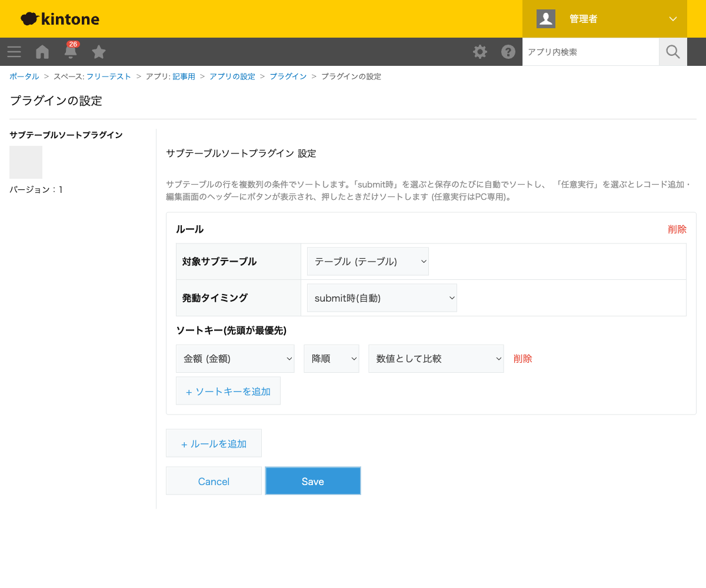
Task: Expand the 管理者 account menu chevron
Action: [673, 19]
